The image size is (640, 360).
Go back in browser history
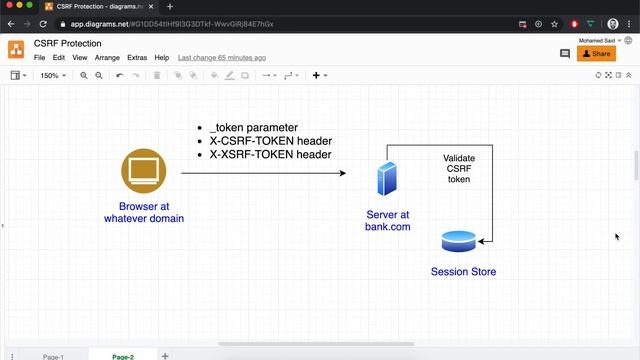[x=11, y=24]
